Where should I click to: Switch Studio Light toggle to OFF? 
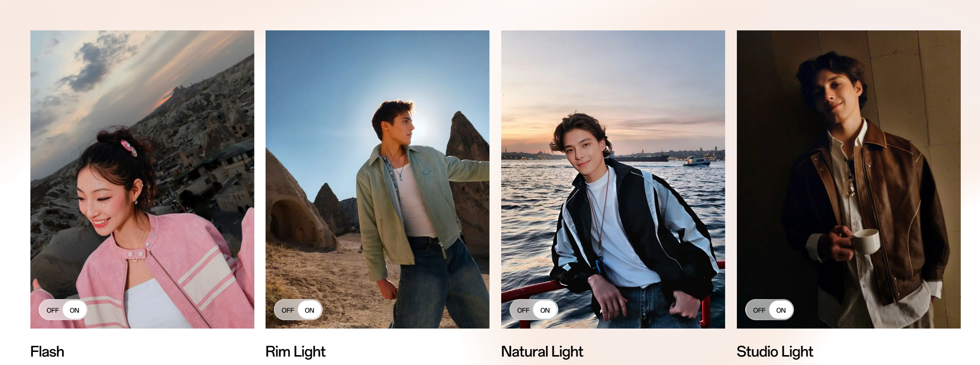[x=759, y=310]
